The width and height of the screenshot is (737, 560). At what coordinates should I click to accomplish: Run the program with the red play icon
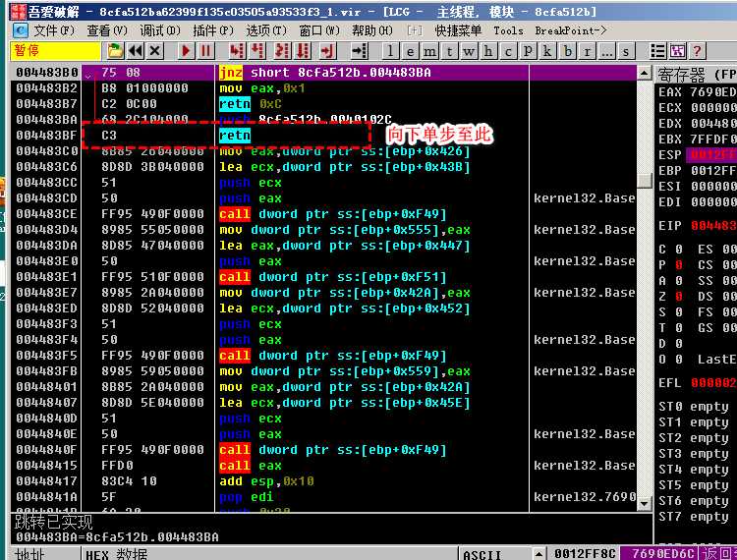(186, 51)
